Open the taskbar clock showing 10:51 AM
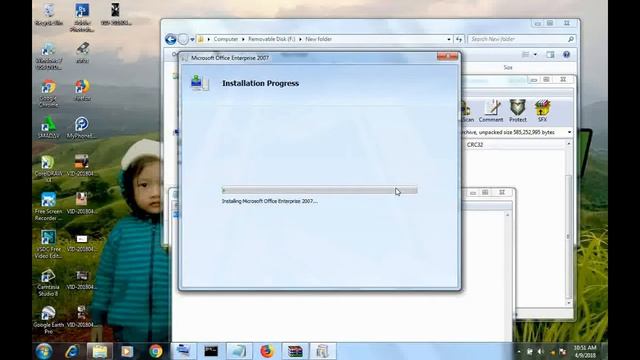The height and width of the screenshot is (360, 640). click(x=585, y=351)
